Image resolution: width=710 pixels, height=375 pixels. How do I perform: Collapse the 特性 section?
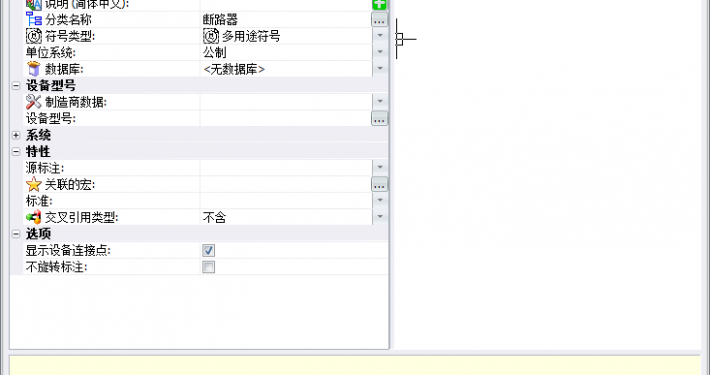click(x=16, y=152)
